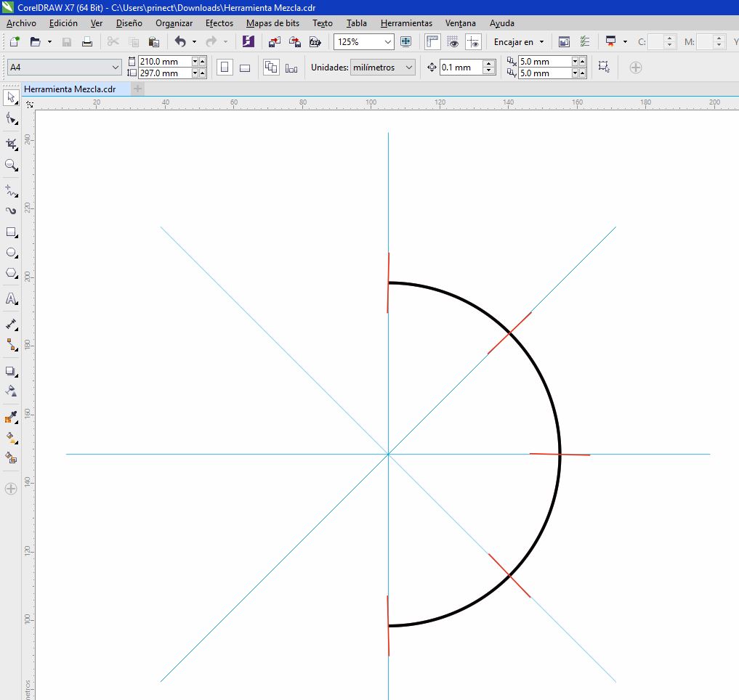Open the Edición menu
The height and width of the screenshot is (700, 739).
pos(63,23)
